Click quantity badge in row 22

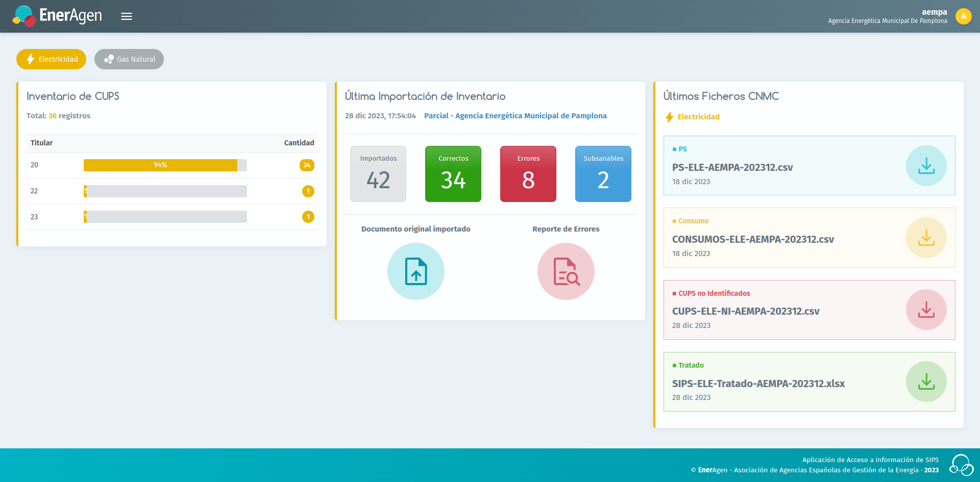308,191
